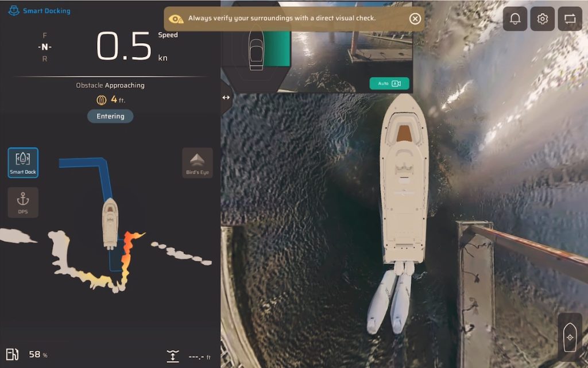The height and width of the screenshot is (368, 588).
Task: Click the screen mirroring icon top right
Action: click(570, 18)
